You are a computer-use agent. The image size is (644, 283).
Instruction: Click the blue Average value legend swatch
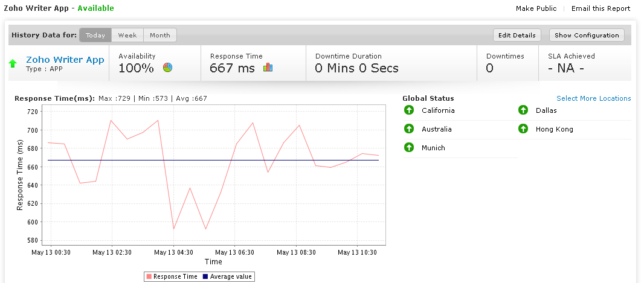pyautogui.click(x=205, y=276)
